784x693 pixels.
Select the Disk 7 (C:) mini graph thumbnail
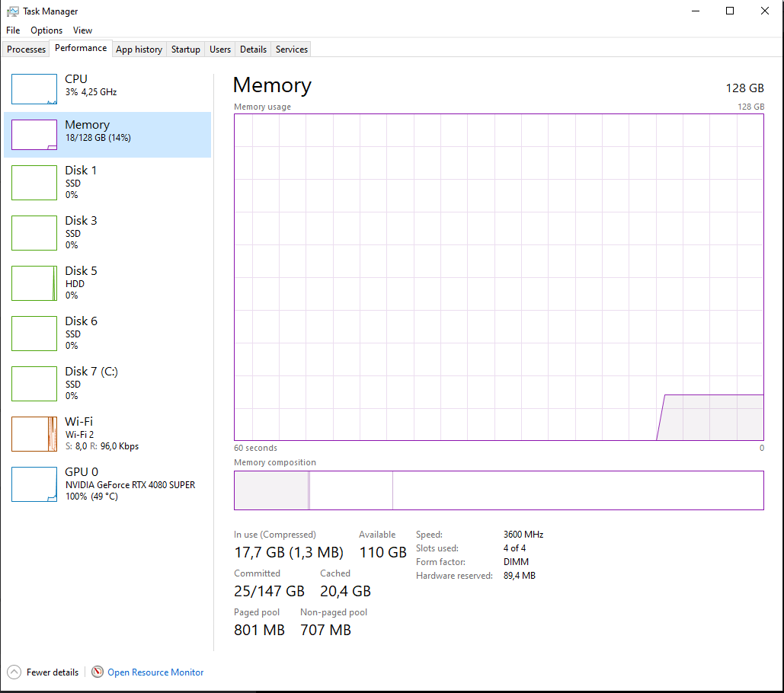(34, 384)
